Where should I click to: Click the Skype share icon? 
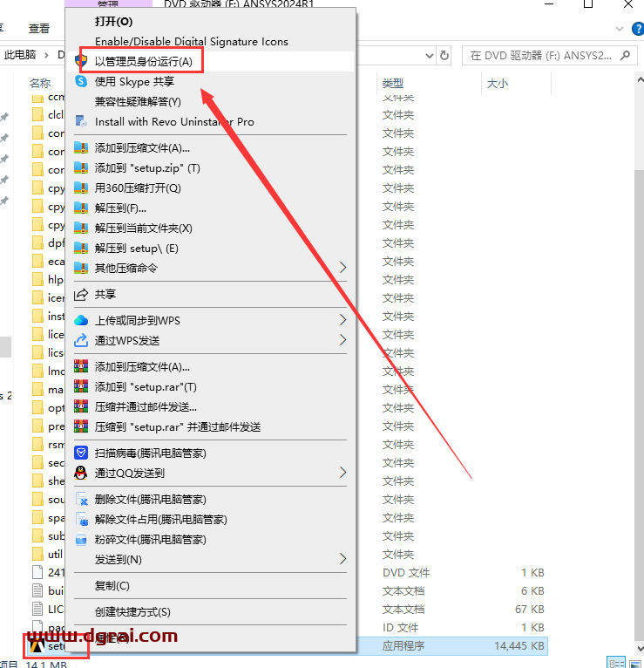coord(81,81)
